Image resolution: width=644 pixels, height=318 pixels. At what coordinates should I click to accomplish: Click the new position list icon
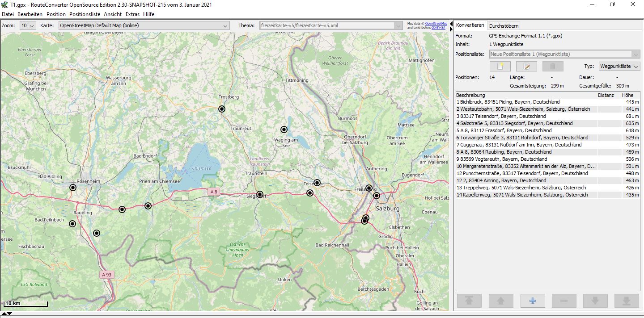pos(500,66)
